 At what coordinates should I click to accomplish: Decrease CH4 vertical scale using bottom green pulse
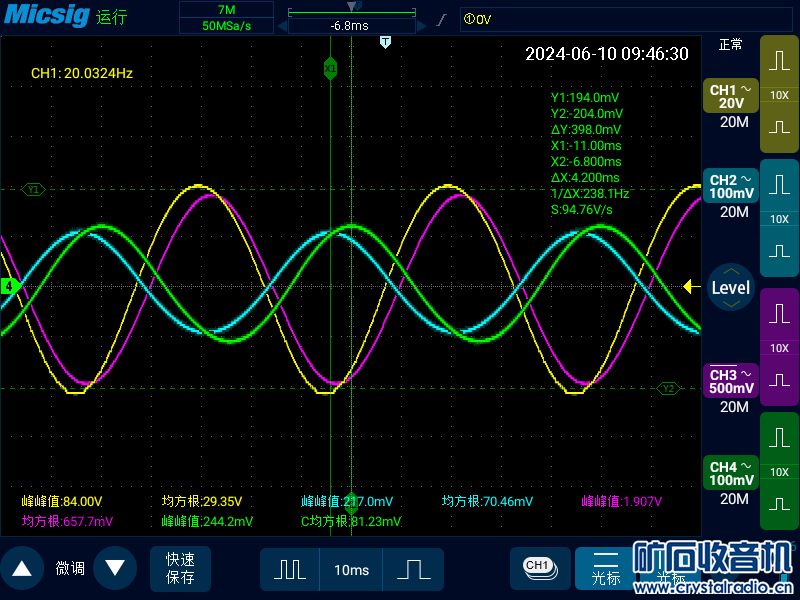click(779, 504)
